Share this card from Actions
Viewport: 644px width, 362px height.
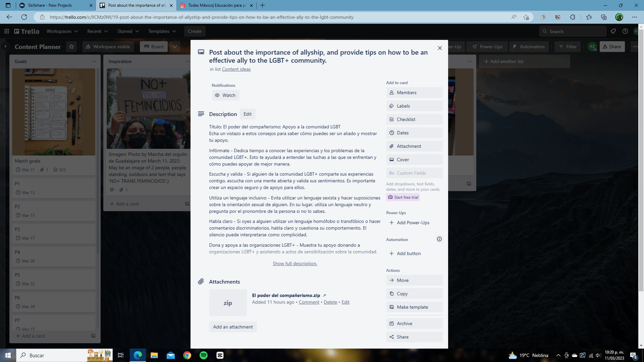click(414, 337)
